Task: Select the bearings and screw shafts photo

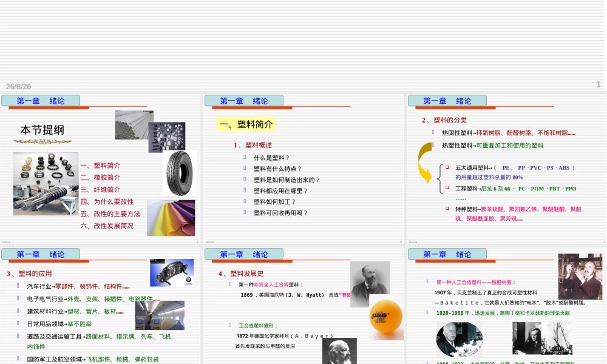Action: [46, 184]
